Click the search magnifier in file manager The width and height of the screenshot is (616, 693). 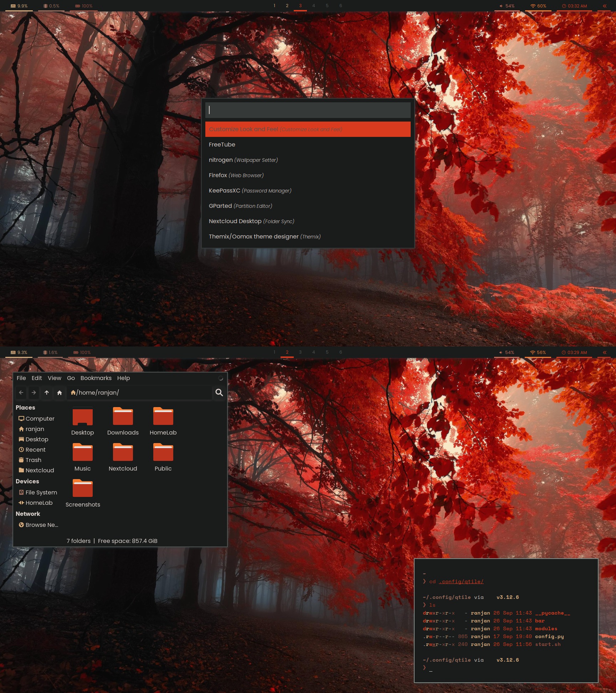[219, 392]
